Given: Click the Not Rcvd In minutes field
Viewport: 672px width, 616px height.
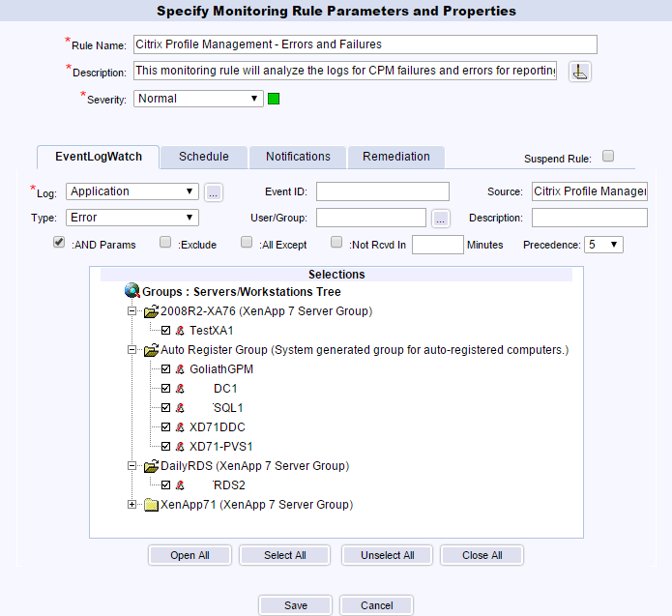Looking at the screenshot, I should pos(438,245).
